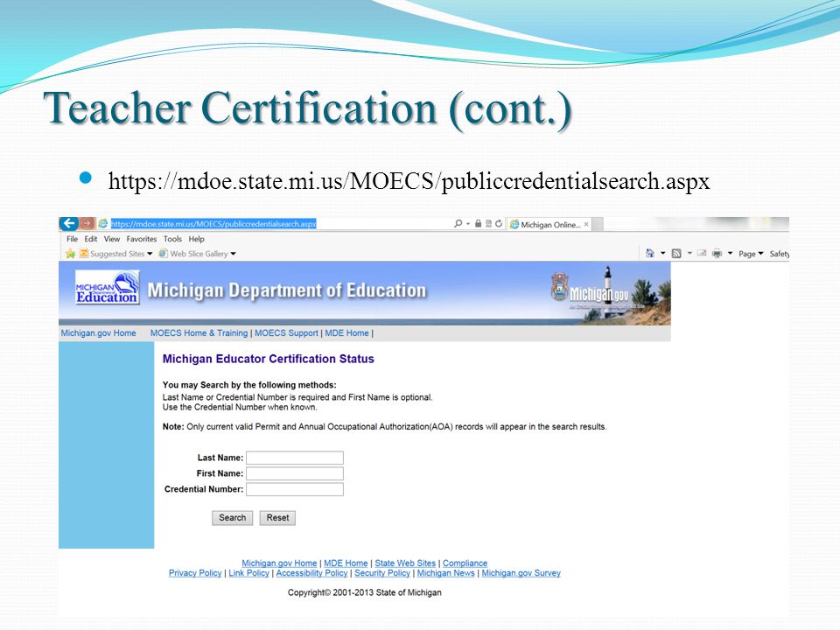Click the refresh page icon
The width and height of the screenshot is (840, 630).
pyautogui.click(x=499, y=224)
